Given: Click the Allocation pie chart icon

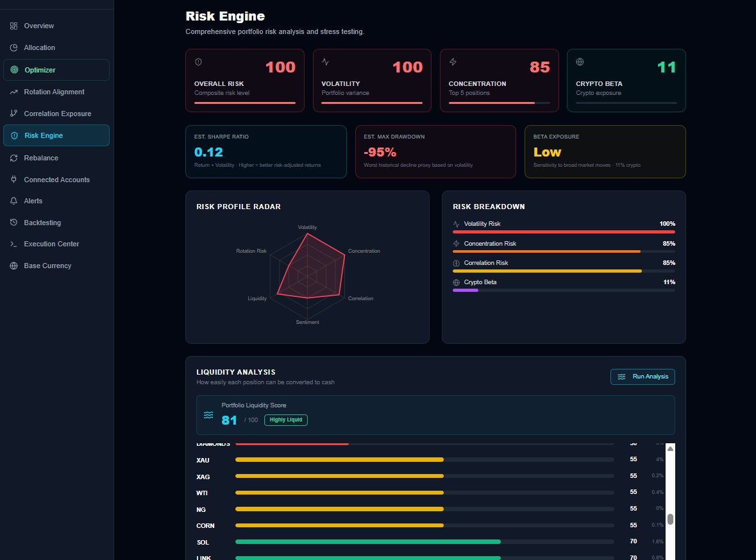Looking at the screenshot, I should pyautogui.click(x=13, y=47).
